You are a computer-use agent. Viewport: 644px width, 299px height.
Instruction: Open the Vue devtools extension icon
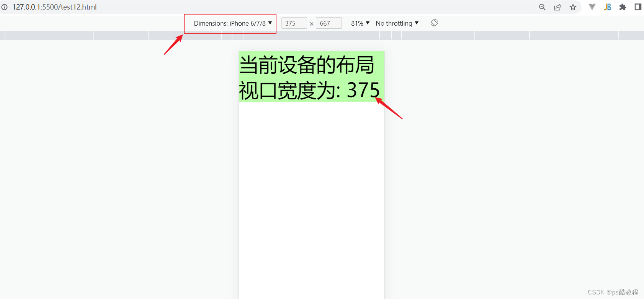click(592, 7)
